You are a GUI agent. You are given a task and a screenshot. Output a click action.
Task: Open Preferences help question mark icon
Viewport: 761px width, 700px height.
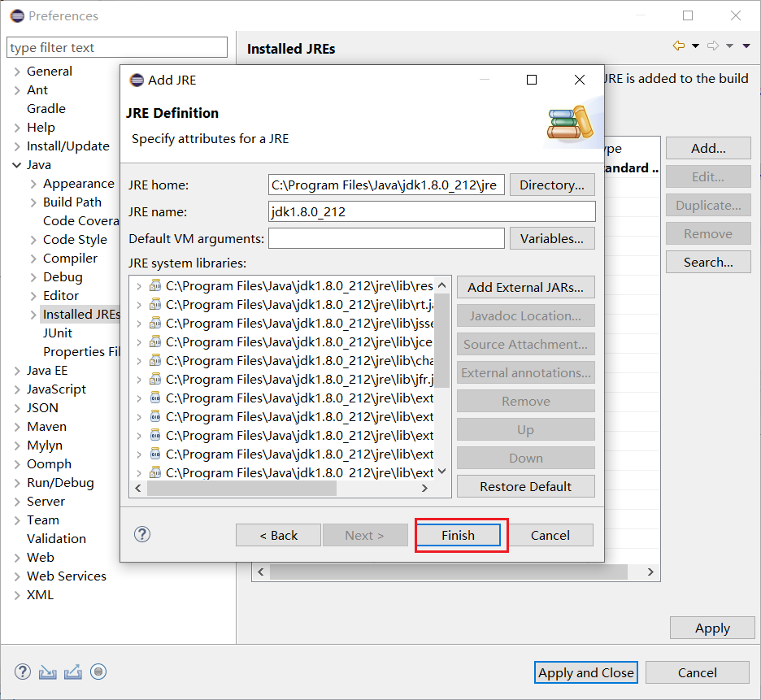point(22,672)
